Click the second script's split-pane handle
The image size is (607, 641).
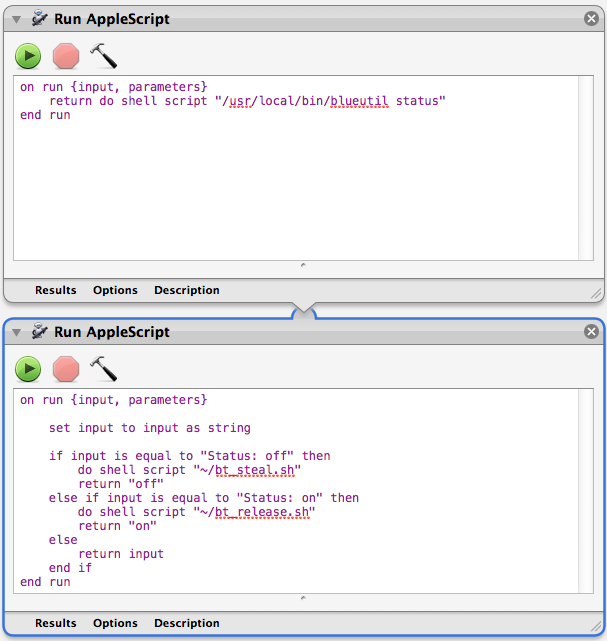303,598
